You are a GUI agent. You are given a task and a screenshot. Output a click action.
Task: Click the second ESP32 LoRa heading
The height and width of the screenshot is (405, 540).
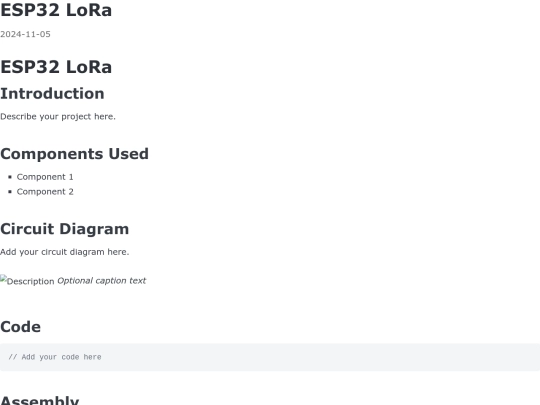tap(56, 67)
